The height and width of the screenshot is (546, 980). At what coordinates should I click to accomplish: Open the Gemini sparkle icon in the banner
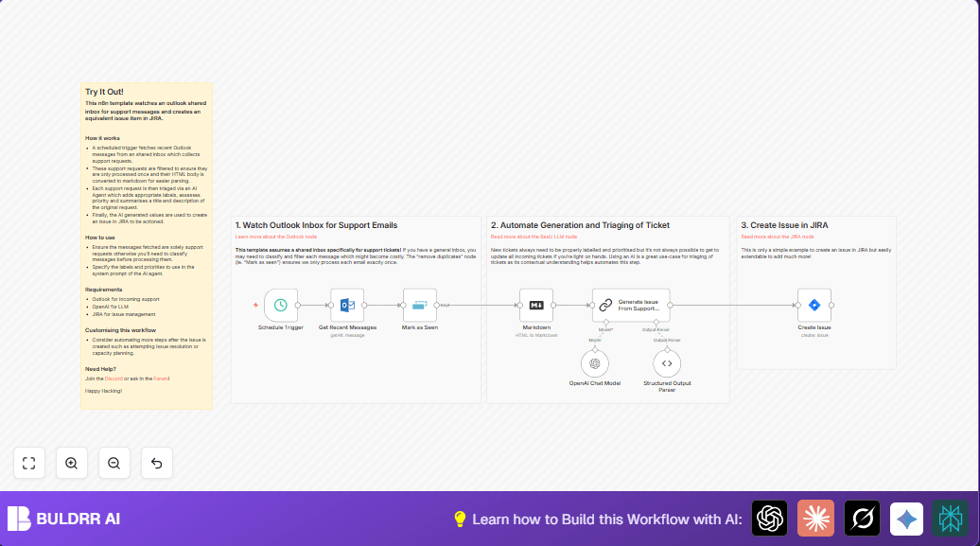point(907,520)
